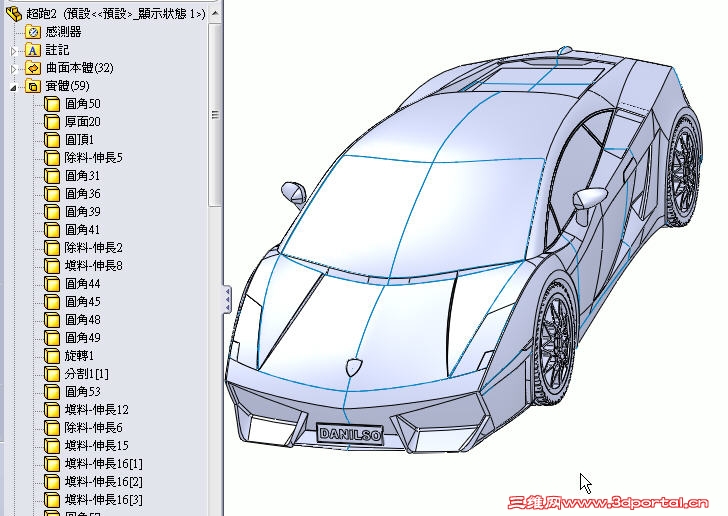Expand the 註記 folder
Image resolution: width=728 pixels, height=516 pixels.
14,51
